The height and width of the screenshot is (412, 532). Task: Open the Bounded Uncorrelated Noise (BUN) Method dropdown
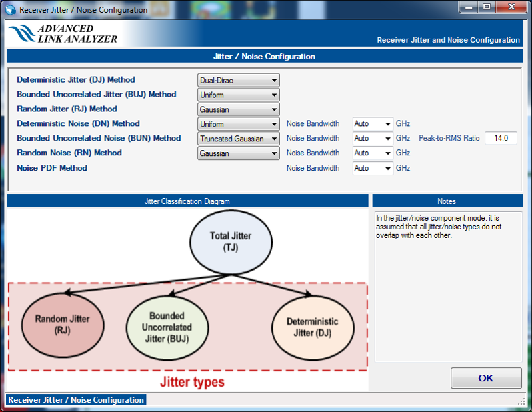point(239,139)
